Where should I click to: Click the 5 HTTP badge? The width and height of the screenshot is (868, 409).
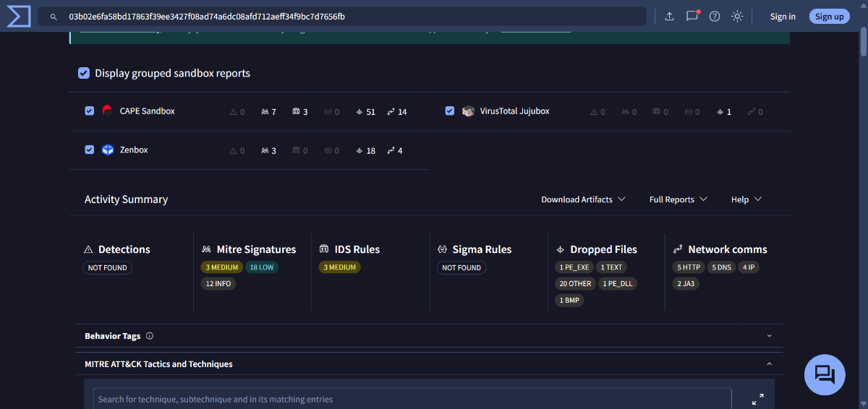(689, 267)
